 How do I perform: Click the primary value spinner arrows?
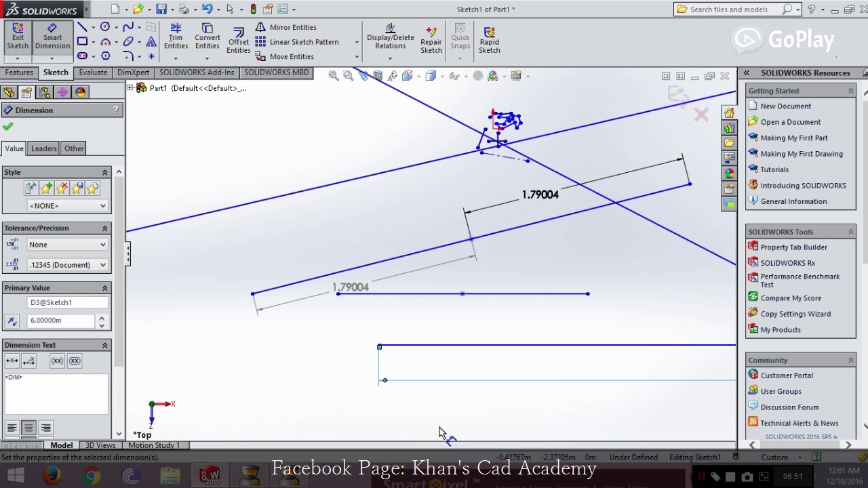(102, 321)
